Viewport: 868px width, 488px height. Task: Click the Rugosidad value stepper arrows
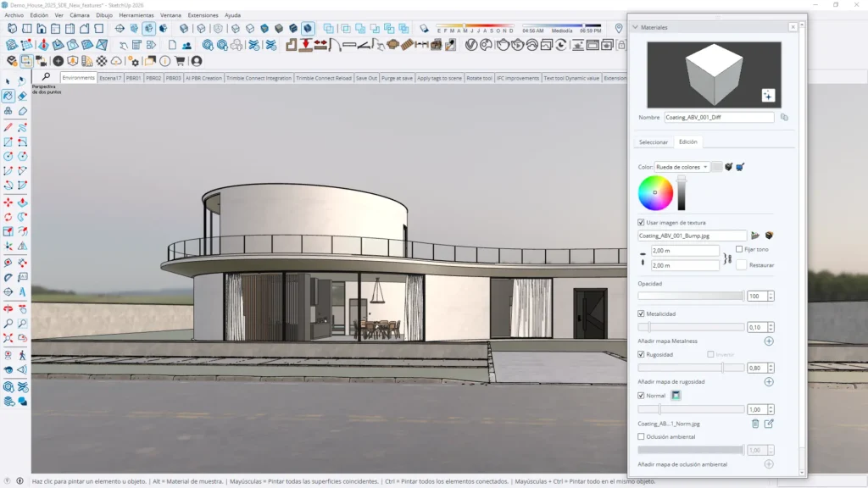tap(771, 368)
